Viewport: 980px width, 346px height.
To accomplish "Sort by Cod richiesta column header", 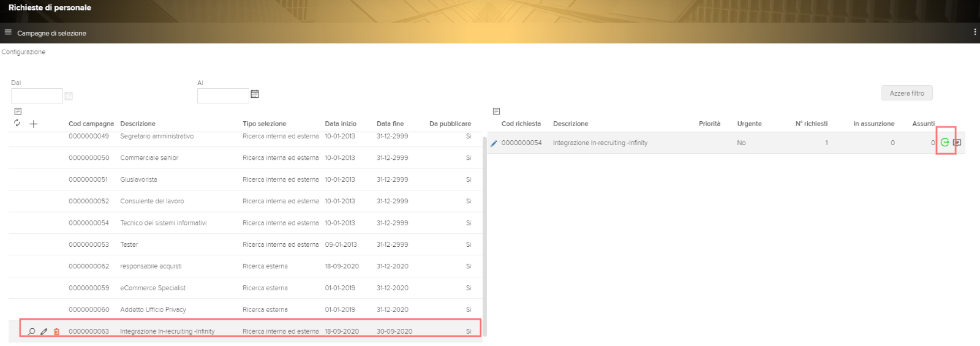I will [521, 124].
